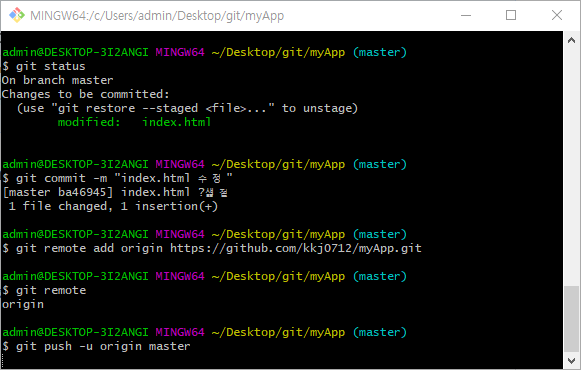581x370 pixels.
Task: Click the Git Bash icon in title bar
Action: (17, 15)
